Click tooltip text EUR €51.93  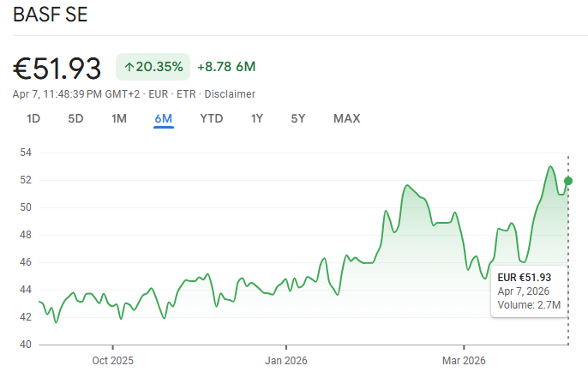525,278
